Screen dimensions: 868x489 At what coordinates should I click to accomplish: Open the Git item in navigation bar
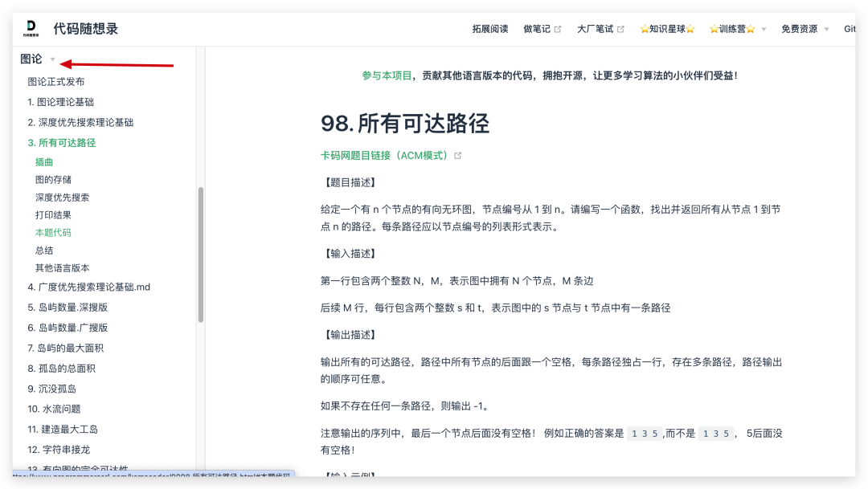tap(850, 29)
